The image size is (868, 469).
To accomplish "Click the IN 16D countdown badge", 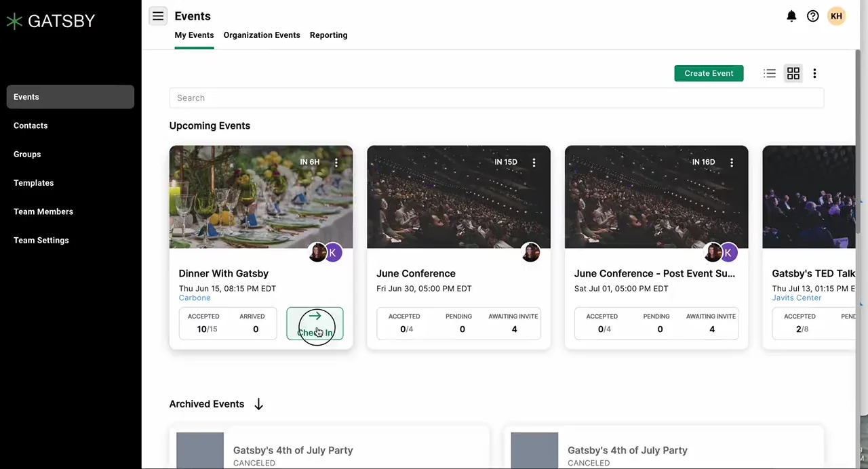I will [x=704, y=162].
